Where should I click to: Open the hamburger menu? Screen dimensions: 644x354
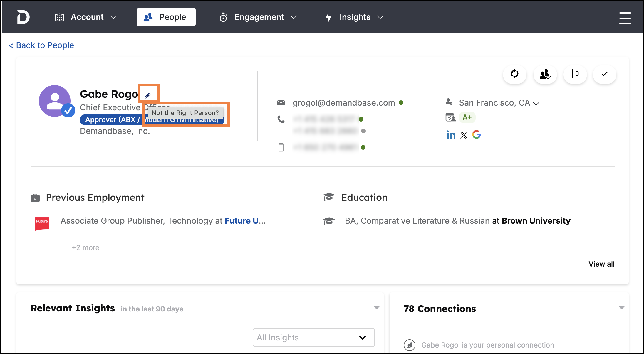pyautogui.click(x=625, y=18)
